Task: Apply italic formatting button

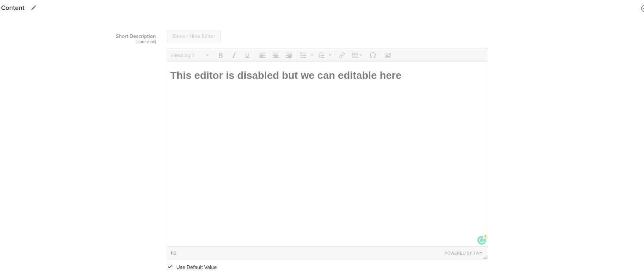Action: pyautogui.click(x=234, y=55)
